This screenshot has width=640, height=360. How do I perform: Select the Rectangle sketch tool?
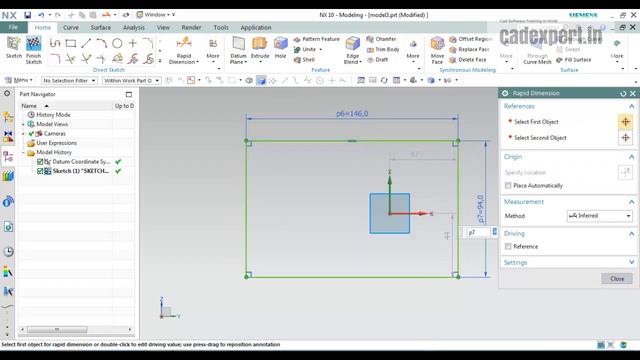click(71, 43)
